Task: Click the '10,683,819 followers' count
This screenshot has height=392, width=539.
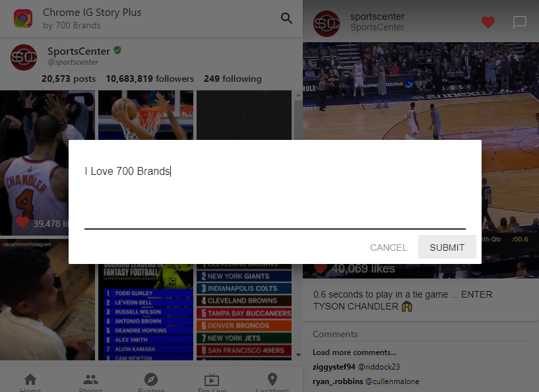Action: [150, 79]
